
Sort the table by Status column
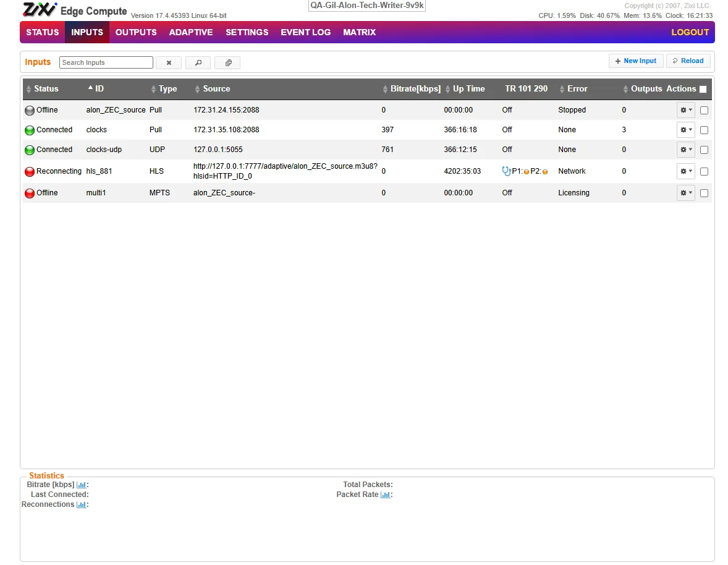[x=42, y=88]
